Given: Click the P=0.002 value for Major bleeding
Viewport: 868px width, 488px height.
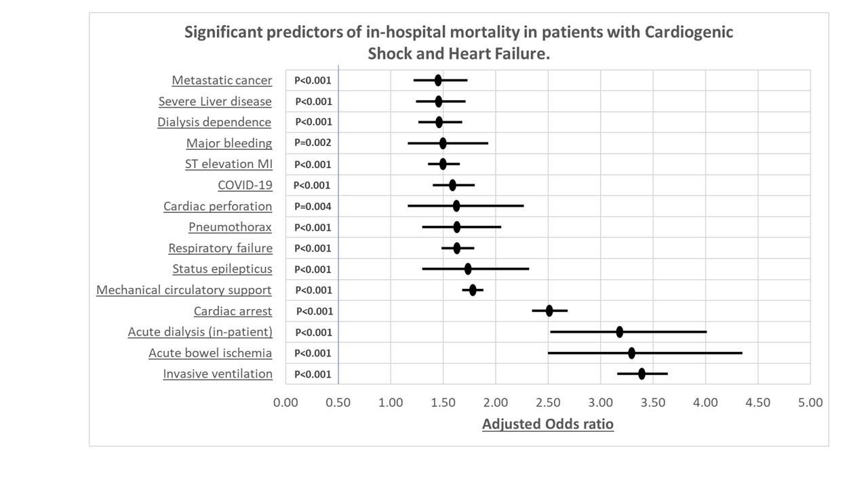Looking at the screenshot, I should tap(313, 143).
